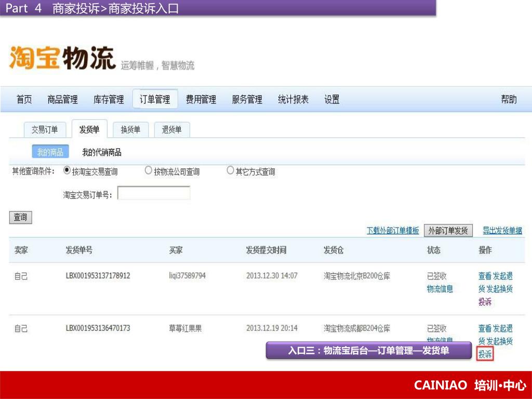Open the 设置 menu
The height and width of the screenshot is (399, 532).
pos(332,99)
